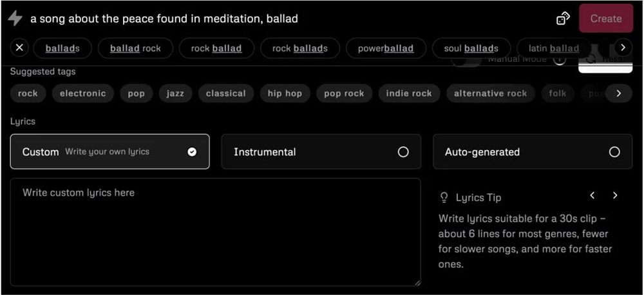This screenshot has height=295, width=644.
Task: Choose the "soul ballads" suggestion
Action: [471, 48]
